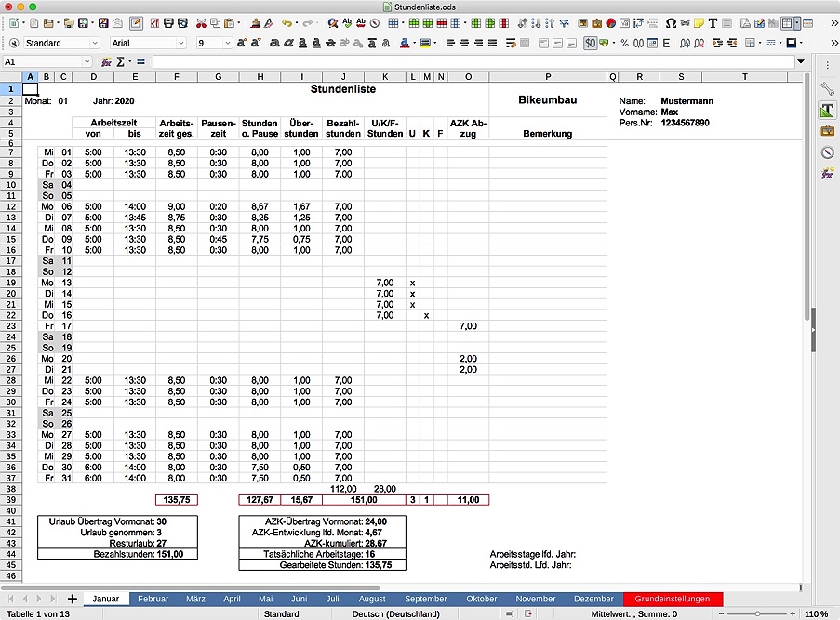The height and width of the screenshot is (620, 840).
Task: Open the Arial font name dropdown
Action: [x=181, y=43]
